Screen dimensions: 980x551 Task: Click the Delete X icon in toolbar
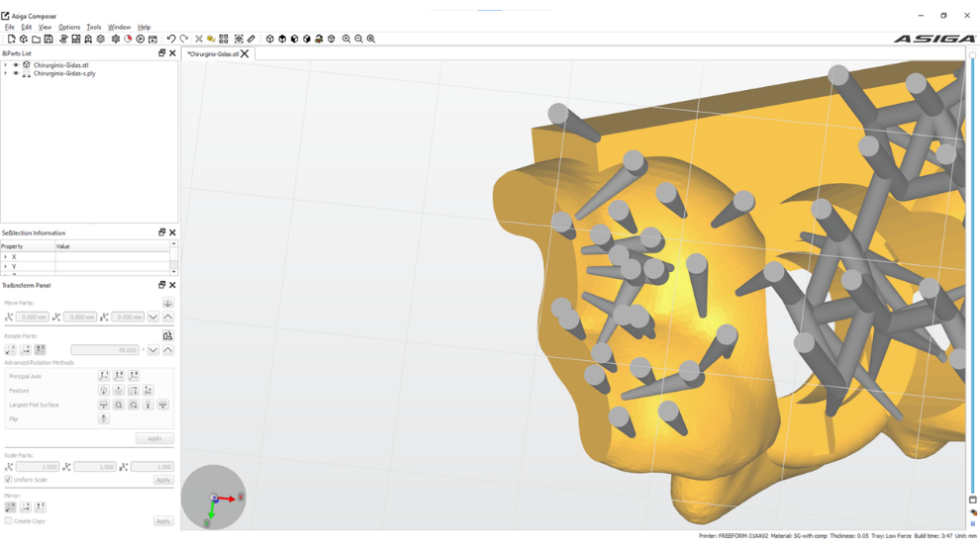199,39
